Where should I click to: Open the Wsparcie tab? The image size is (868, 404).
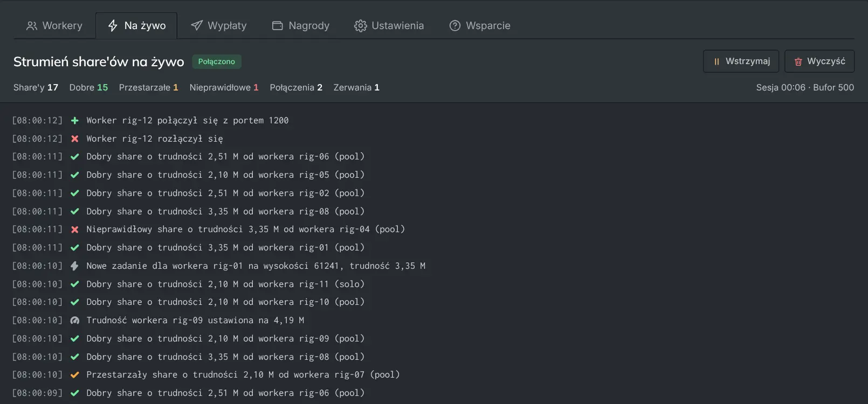[x=480, y=25]
